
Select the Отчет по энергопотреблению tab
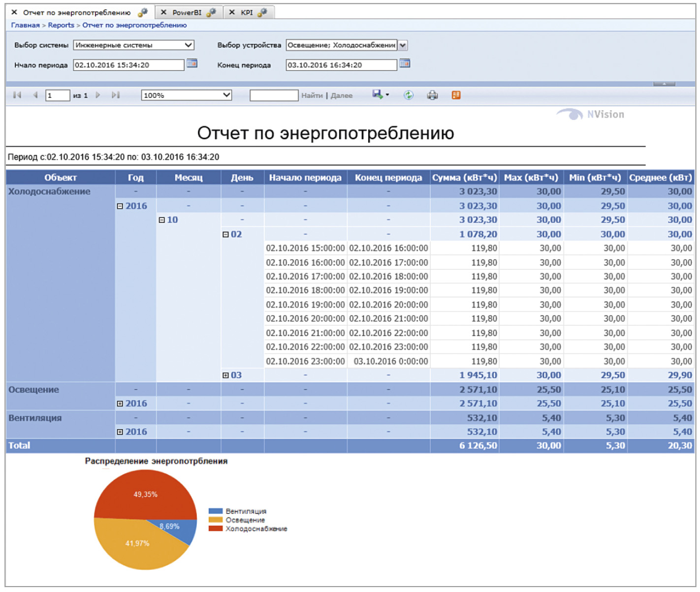pyautogui.click(x=77, y=12)
